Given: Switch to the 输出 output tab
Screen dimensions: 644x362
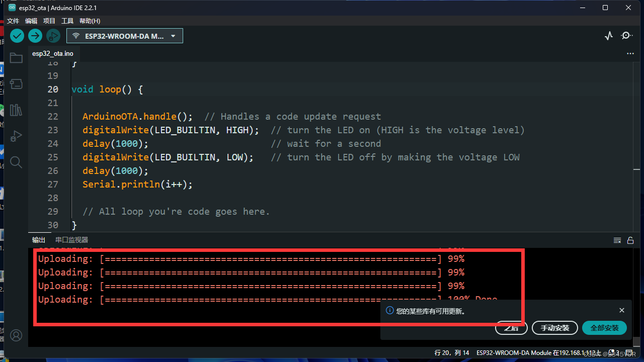Looking at the screenshot, I should pos(39,240).
